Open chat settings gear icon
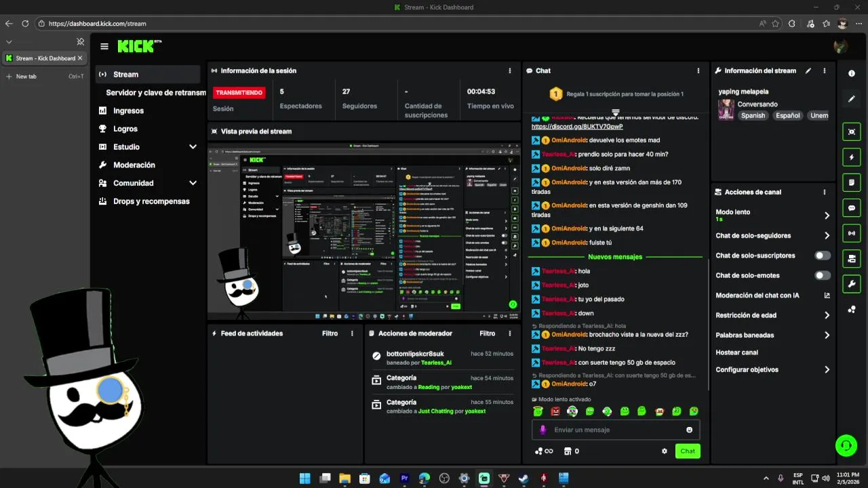Viewport: 868px width, 488px height. 665,451
